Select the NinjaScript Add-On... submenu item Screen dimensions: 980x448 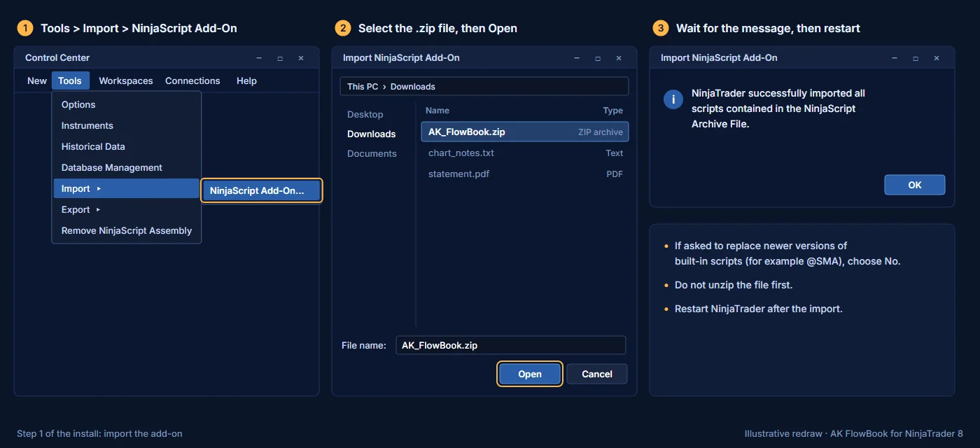click(x=262, y=190)
